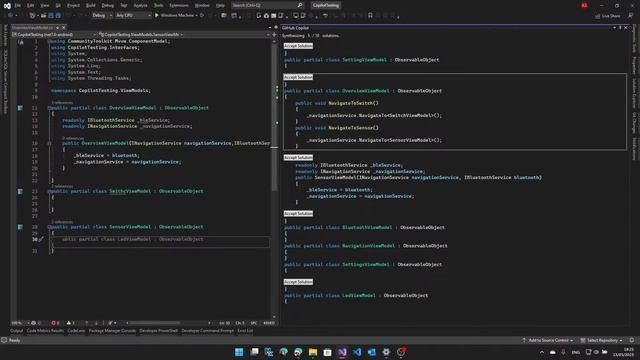Viewport: 640px width, 360px height.
Task: Open the Build menu
Action: 91,5
